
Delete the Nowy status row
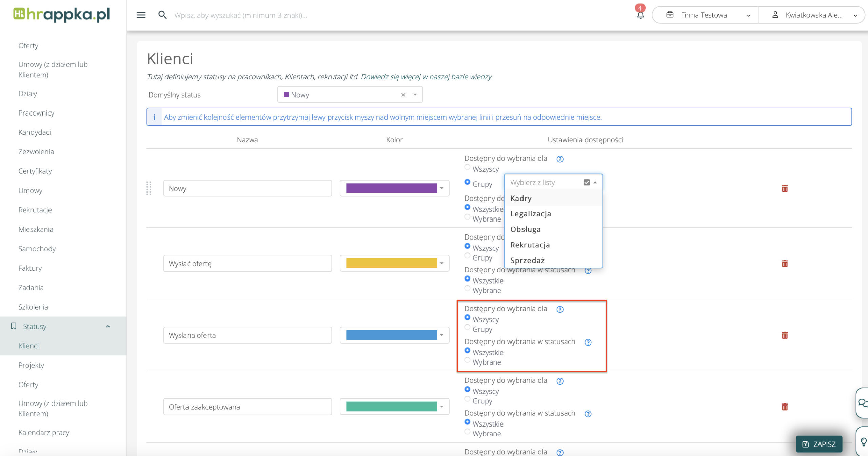pyautogui.click(x=785, y=188)
